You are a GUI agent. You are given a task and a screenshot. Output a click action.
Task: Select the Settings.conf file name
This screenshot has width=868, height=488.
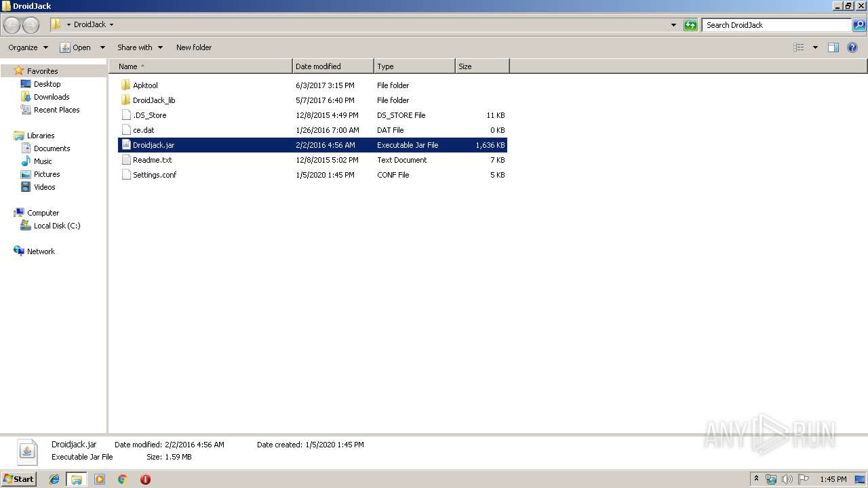(x=155, y=175)
